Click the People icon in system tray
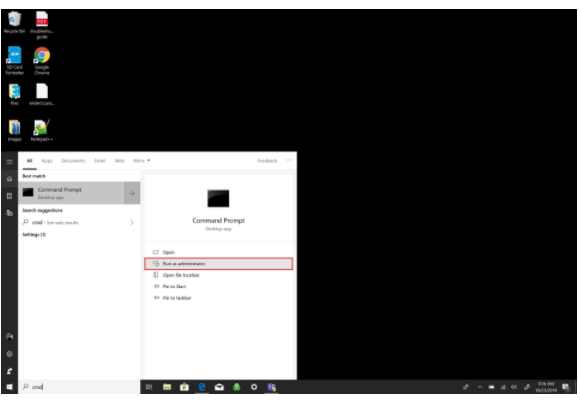The image size is (580, 403). (466, 387)
